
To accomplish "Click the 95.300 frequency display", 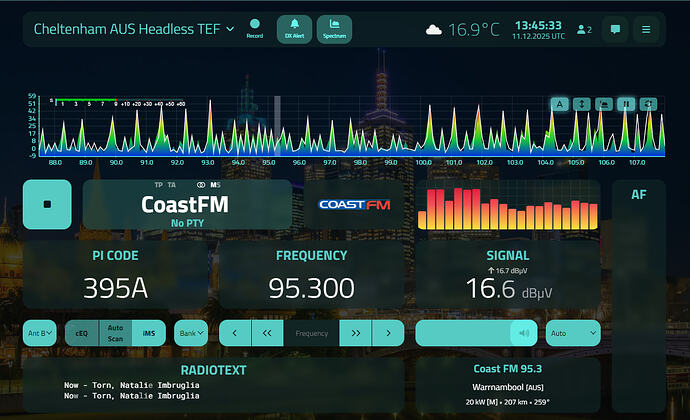I will pyautogui.click(x=312, y=288).
